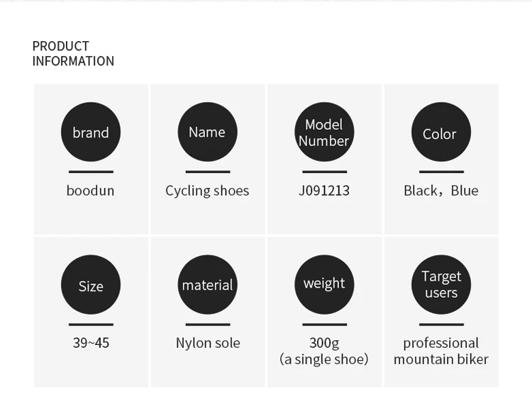
Task: Click the divider line under the weight badge
Action: click(x=324, y=324)
